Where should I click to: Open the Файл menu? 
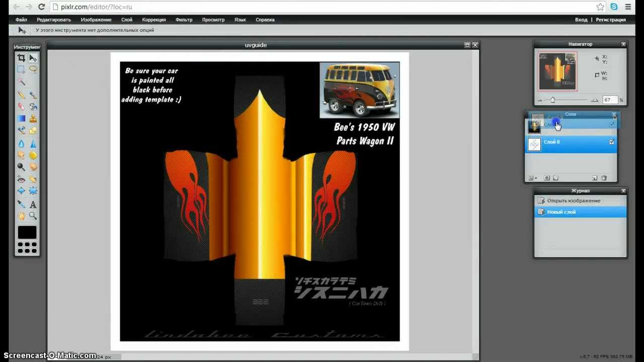(21, 20)
